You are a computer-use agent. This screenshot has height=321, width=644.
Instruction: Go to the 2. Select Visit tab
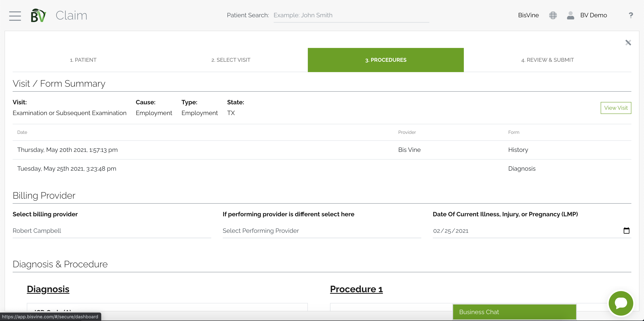click(231, 60)
